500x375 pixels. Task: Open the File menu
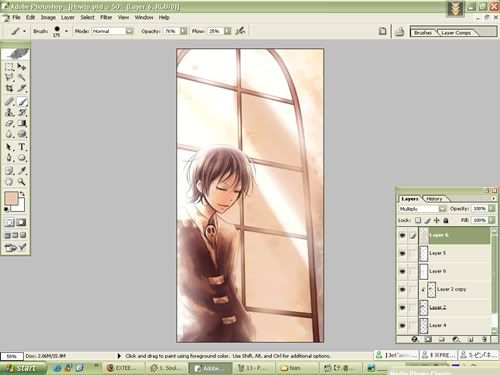click(16, 17)
